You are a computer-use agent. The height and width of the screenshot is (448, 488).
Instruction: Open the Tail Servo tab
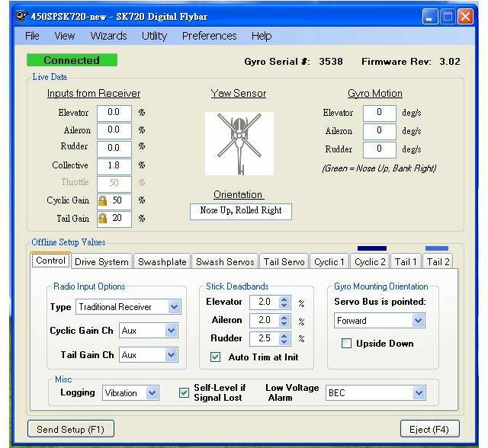(x=284, y=262)
